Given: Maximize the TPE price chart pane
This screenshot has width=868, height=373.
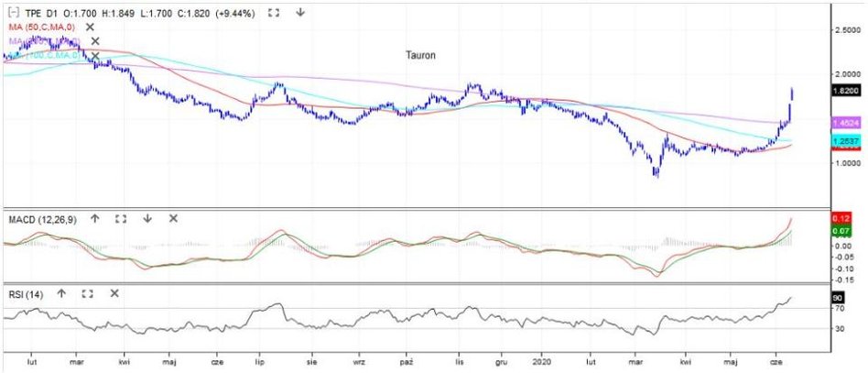Looking at the screenshot, I should click(274, 13).
